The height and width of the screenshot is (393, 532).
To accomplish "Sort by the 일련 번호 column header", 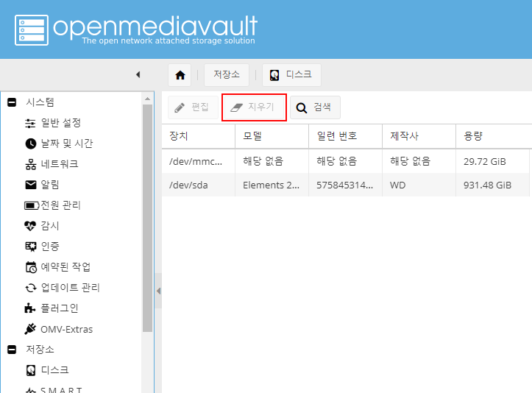I will coord(345,136).
